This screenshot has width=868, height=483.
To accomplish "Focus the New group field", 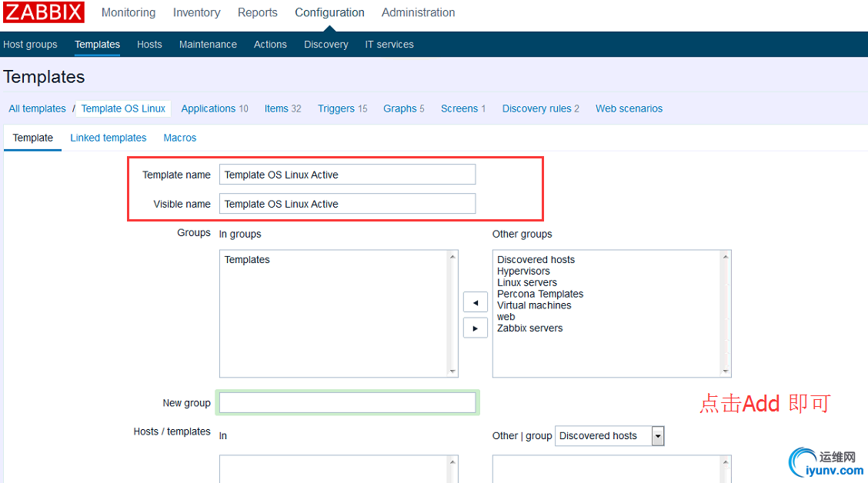I will click(347, 403).
